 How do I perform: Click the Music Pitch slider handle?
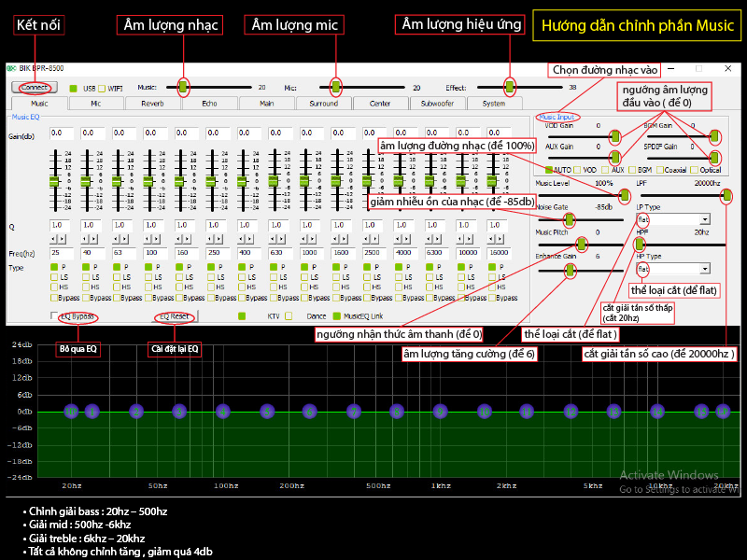pyautogui.click(x=581, y=245)
